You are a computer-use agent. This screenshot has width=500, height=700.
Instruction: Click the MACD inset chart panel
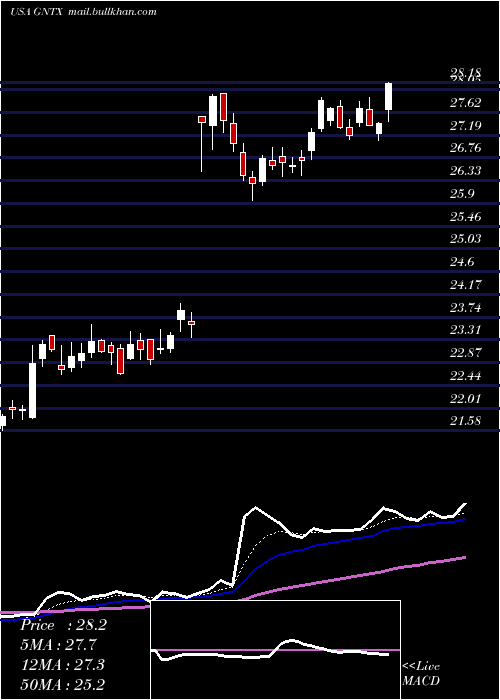[x=276, y=650]
